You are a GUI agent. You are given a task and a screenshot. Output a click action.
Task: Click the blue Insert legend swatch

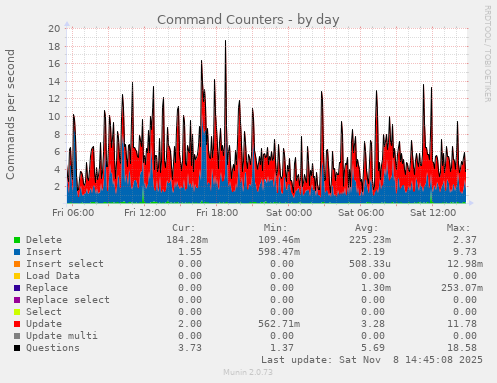coord(17,252)
